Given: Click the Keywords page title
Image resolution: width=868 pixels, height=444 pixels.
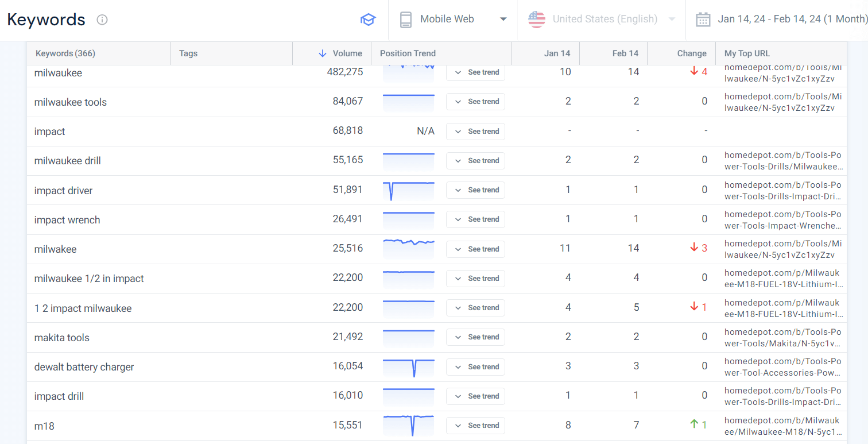Looking at the screenshot, I should [x=46, y=20].
